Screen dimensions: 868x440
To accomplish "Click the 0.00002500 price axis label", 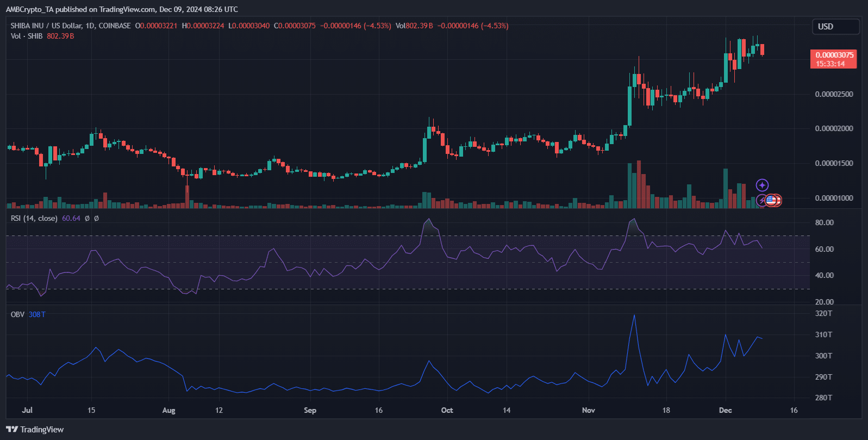I will pos(834,94).
